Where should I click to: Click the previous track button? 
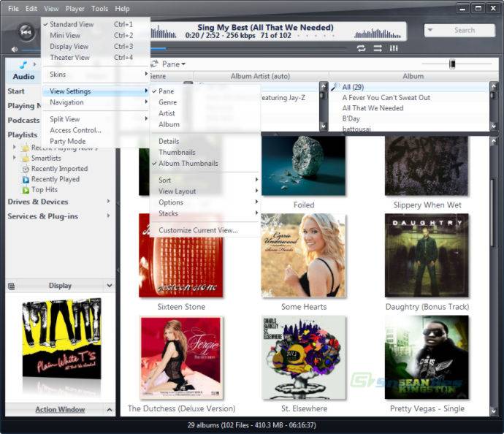(x=26, y=32)
